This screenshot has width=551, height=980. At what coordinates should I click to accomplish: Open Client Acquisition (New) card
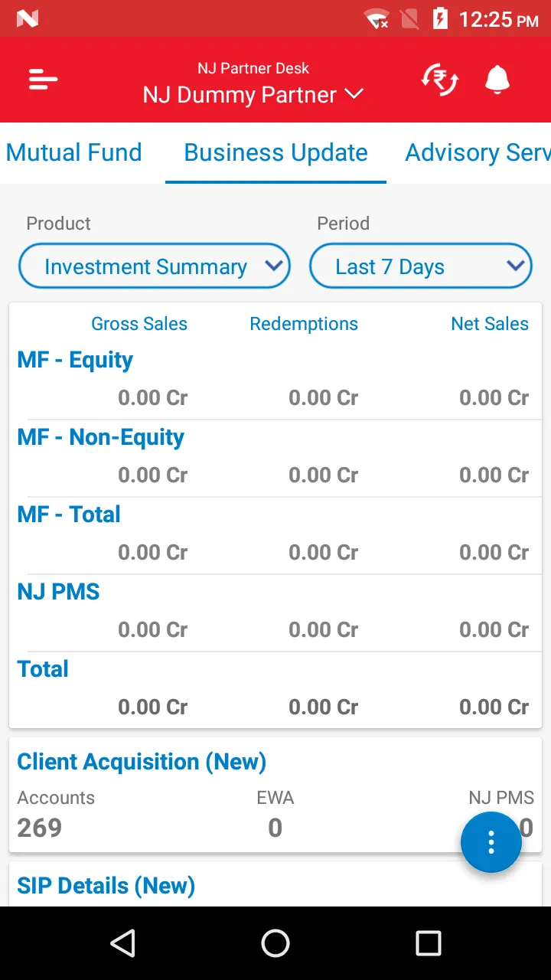142,762
